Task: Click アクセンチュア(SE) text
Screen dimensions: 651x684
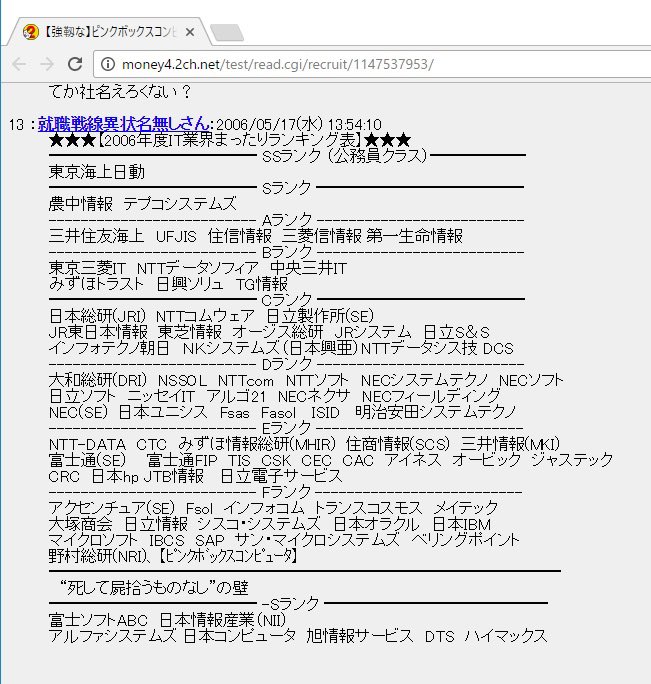Action: point(112,508)
